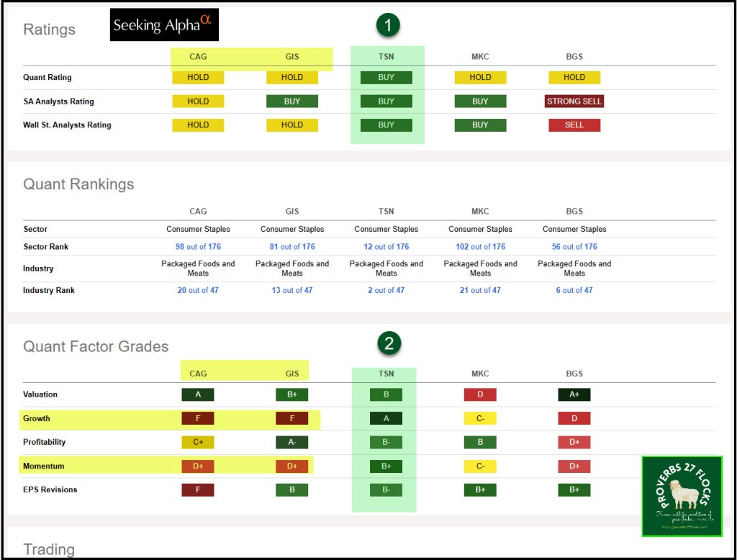Click the green circle numbered 2
The width and height of the screenshot is (737, 560).
click(x=389, y=344)
